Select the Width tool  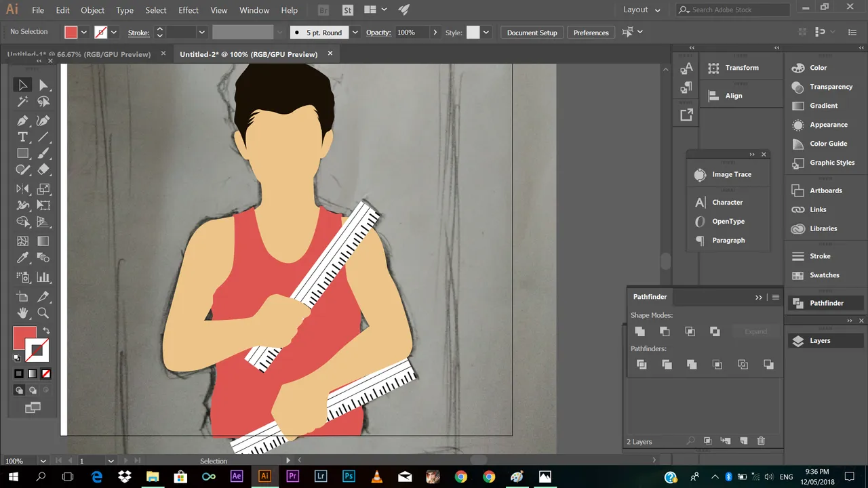click(22, 205)
